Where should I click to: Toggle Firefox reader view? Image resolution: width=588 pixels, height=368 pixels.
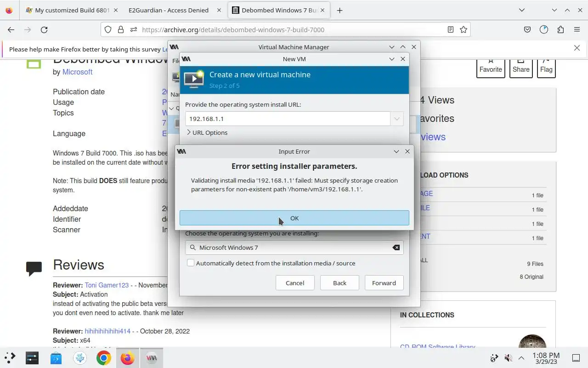451,29
